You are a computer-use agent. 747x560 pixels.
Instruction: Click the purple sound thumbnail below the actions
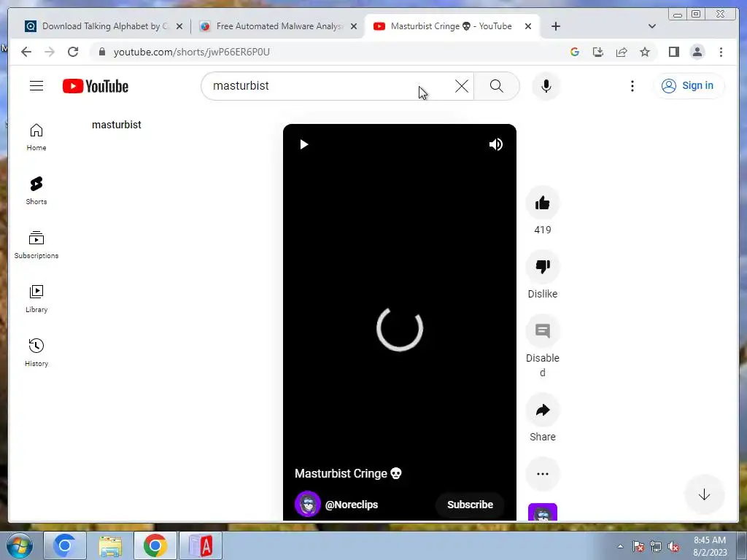pyautogui.click(x=542, y=512)
